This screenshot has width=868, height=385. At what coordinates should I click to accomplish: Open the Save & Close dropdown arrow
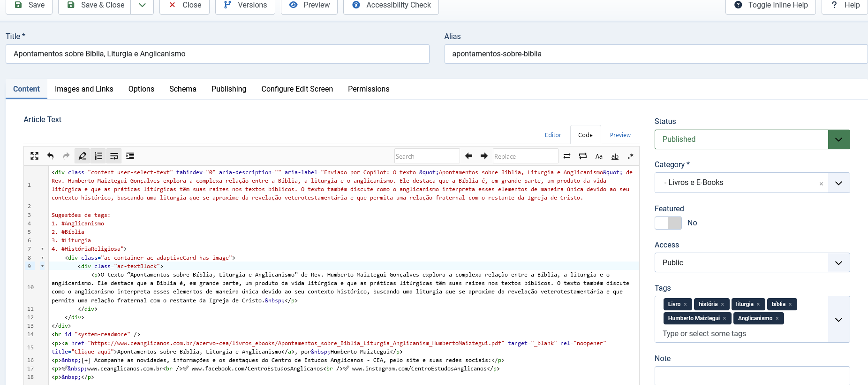pyautogui.click(x=142, y=5)
